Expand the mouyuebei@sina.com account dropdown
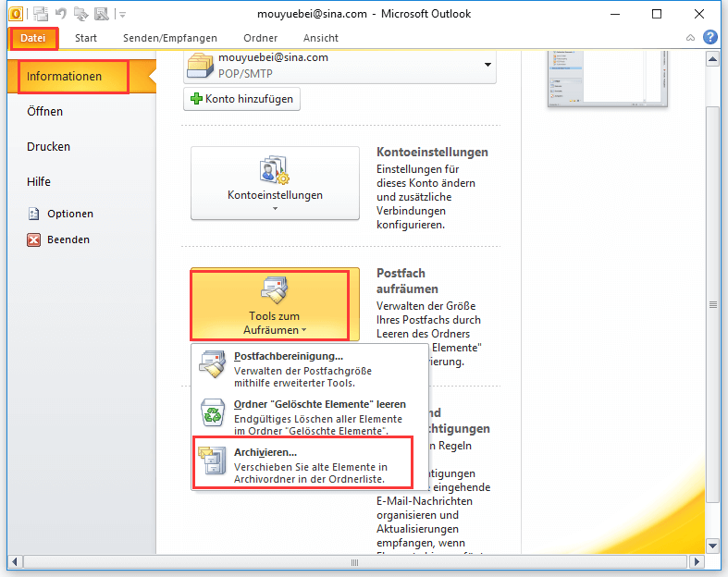Viewport: 728px width, 577px height. point(488,65)
